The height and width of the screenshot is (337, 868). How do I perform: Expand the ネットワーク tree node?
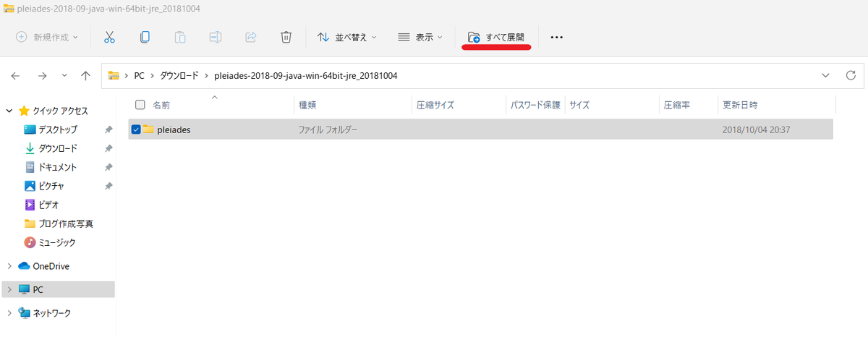pos(9,313)
